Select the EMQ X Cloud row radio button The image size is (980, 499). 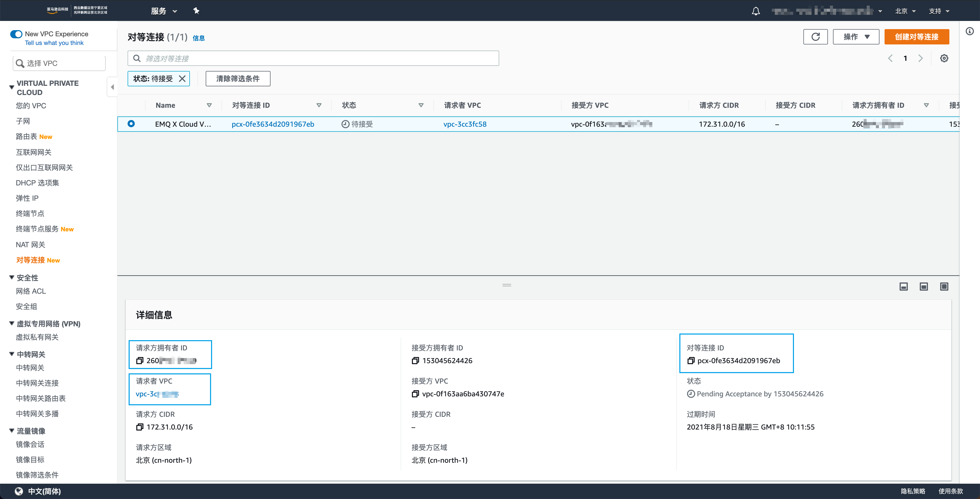pos(131,124)
